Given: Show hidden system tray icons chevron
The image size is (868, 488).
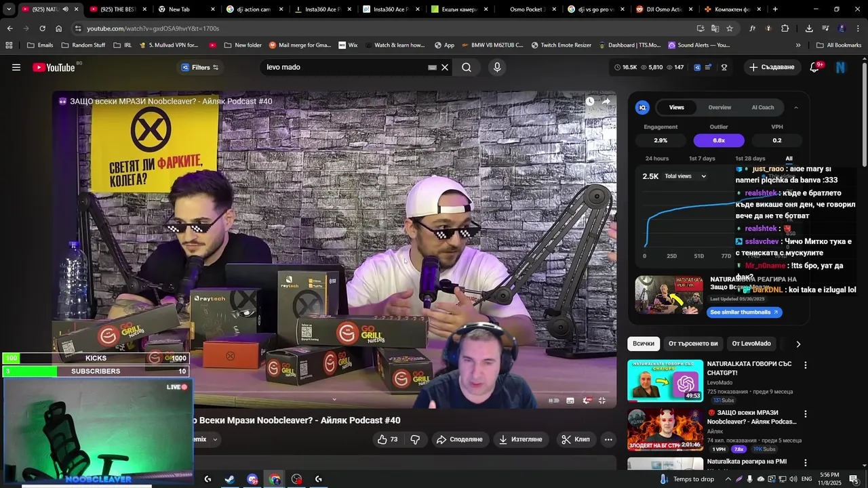Looking at the screenshot, I should click(x=728, y=479).
